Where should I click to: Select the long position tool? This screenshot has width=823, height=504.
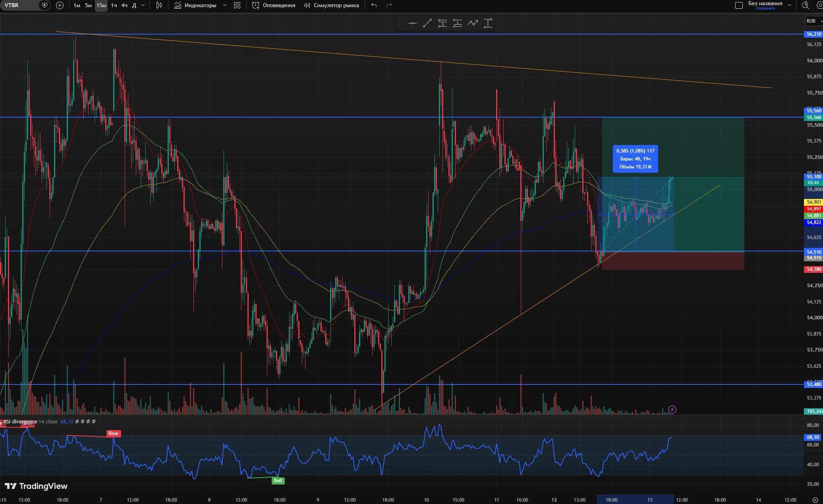click(x=458, y=23)
